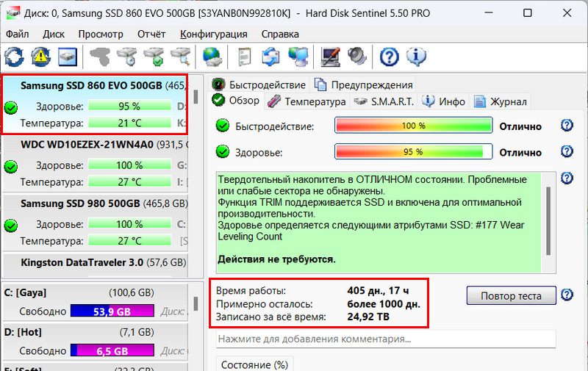588x371 pixels.
Task: Click the disk with green checkmark toolbar icon
Action: (154, 57)
